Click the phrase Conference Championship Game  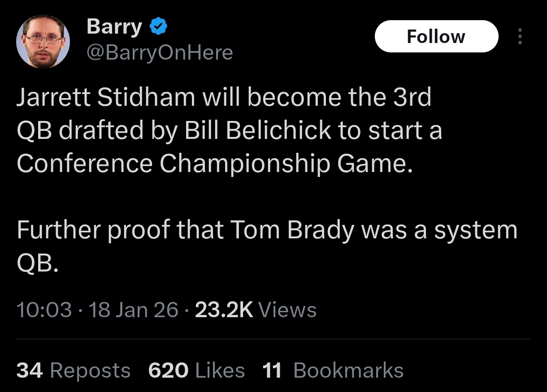click(213, 164)
